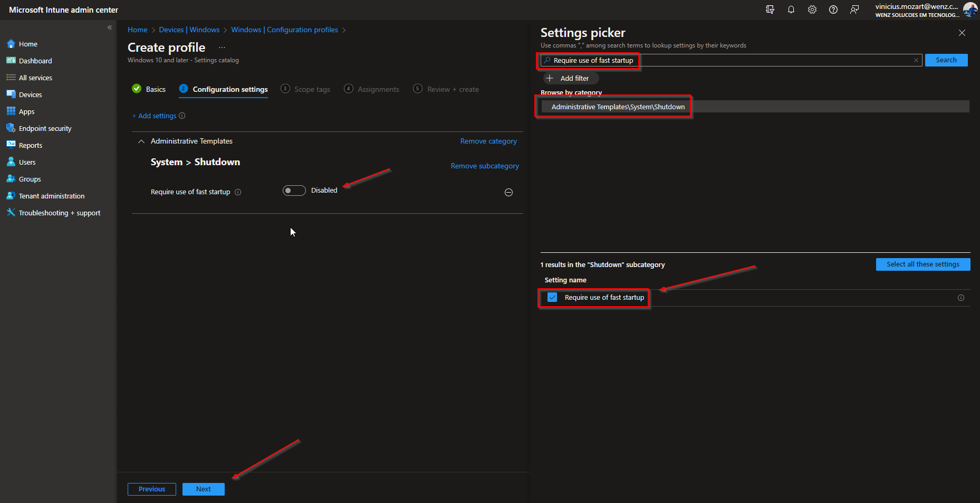Image resolution: width=980 pixels, height=503 pixels.
Task: Go to the Scope tags step
Action: coord(305,89)
